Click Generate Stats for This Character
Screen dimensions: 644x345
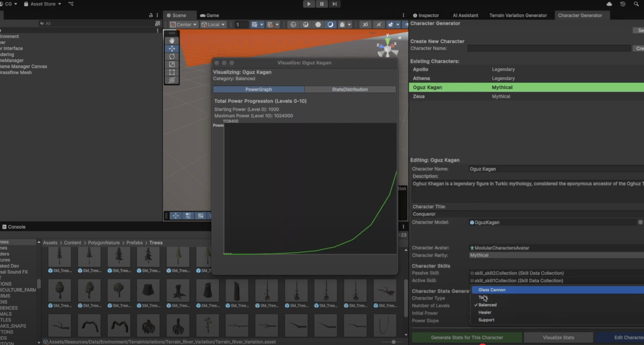[x=467, y=338]
